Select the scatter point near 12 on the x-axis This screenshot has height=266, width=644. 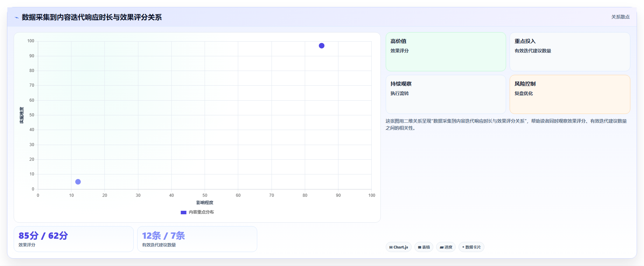[78, 182]
